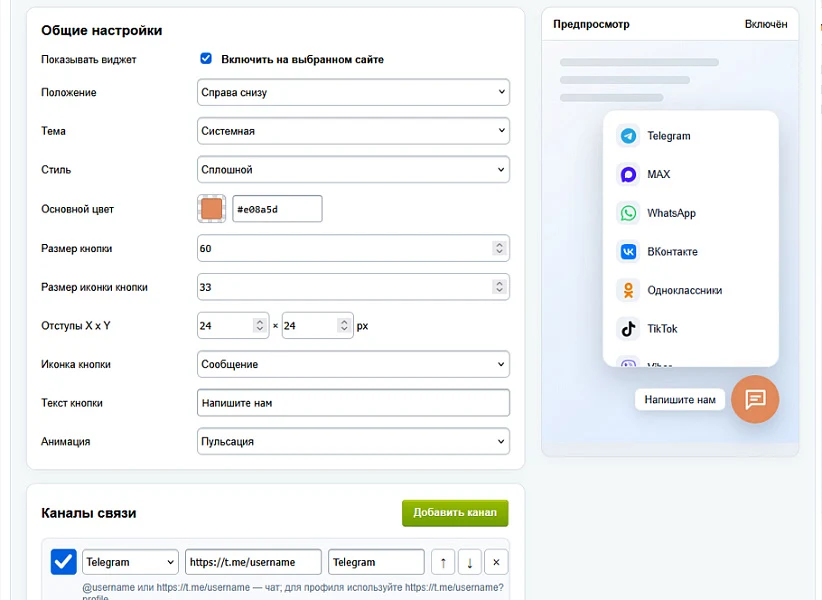Click the Odnoklassniki icon in preview
This screenshot has width=822, height=600.
pyautogui.click(x=628, y=290)
